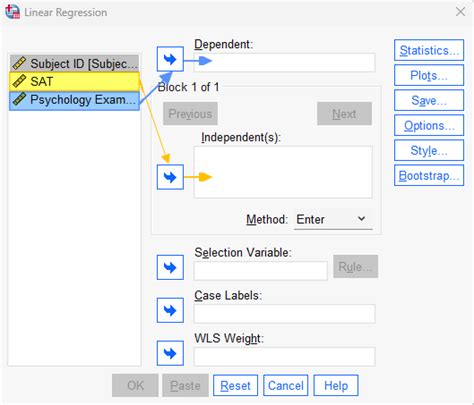This screenshot has width=474, height=405.
Task: Move variable into Independent(s) list arrow
Action: (x=170, y=177)
